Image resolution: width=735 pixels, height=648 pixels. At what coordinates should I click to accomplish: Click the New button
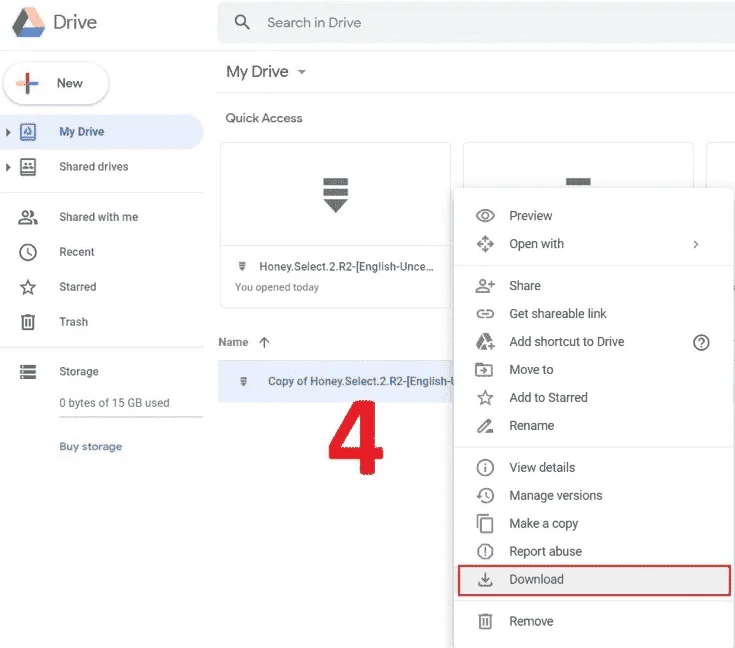(56, 83)
